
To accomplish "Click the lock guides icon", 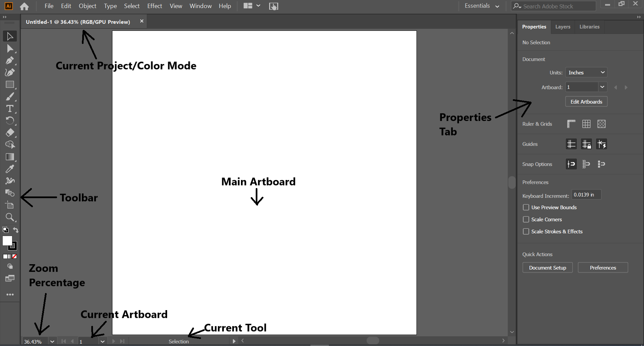I will tap(586, 144).
